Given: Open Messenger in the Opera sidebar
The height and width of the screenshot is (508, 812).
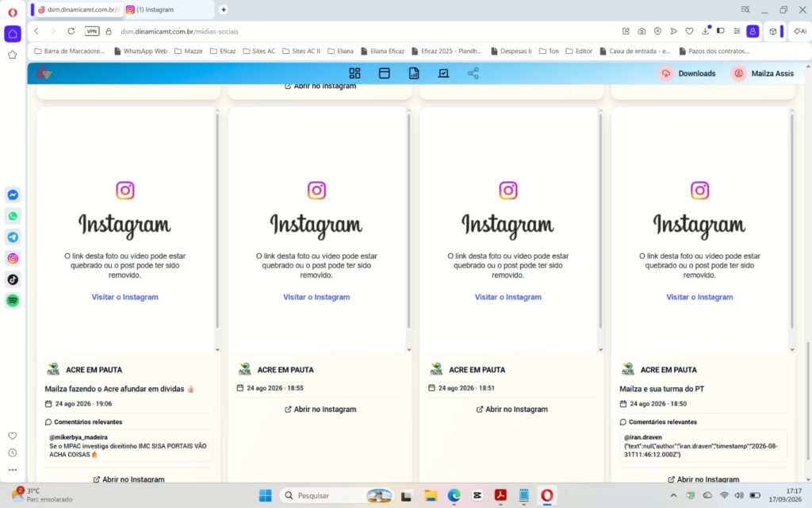Looking at the screenshot, I should click(x=13, y=195).
